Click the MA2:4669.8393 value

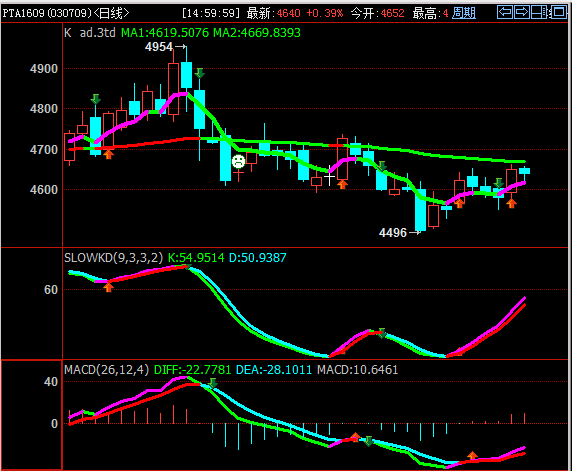pyautogui.click(x=257, y=33)
